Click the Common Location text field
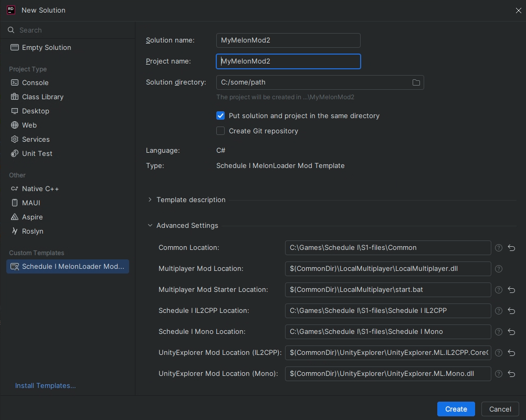 [x=388, y=248]
